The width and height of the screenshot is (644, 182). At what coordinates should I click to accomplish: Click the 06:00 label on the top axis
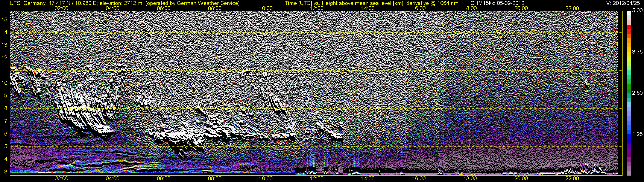pos(164,8)
